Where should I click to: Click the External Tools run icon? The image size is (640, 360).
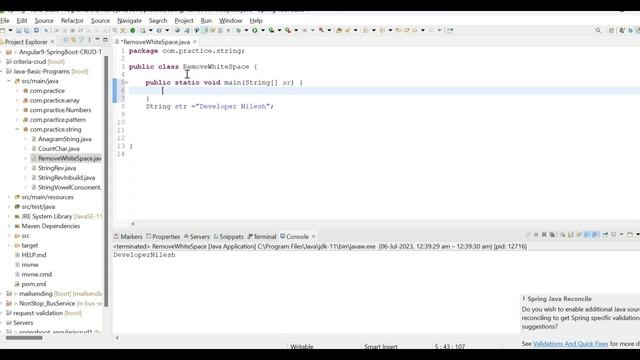pos(288,30)
